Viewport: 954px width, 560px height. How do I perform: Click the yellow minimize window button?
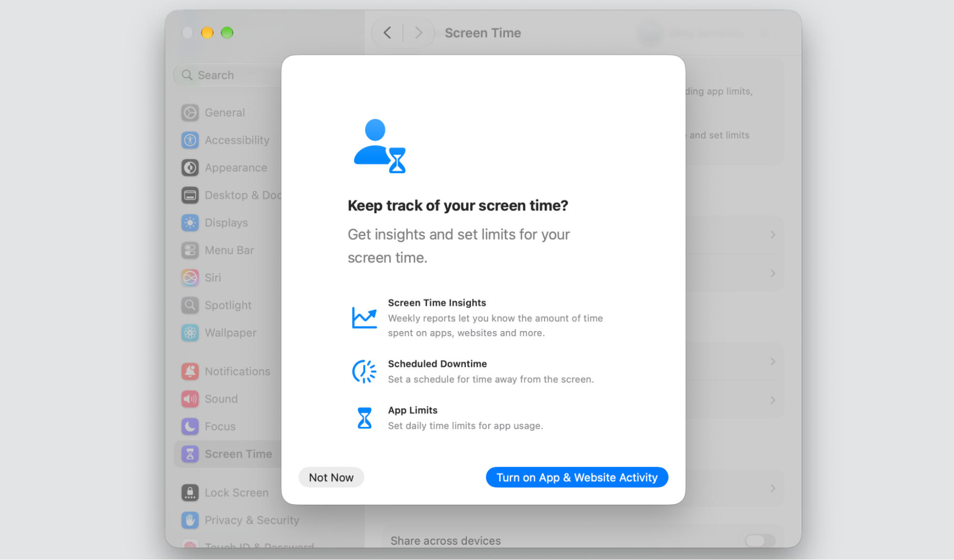tap(207, 33)
